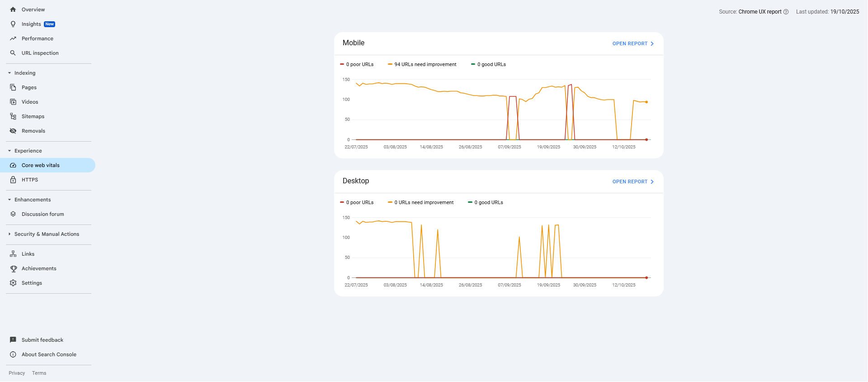This screenshot has height=382, width=868.
Task: Click the Videos icon in the sidebar
Action: [x=13, y=102]
